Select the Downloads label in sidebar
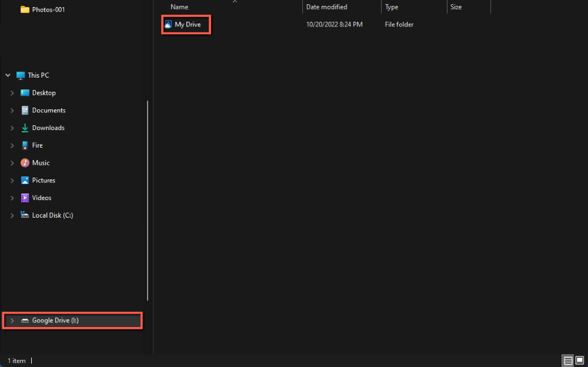 48,128
